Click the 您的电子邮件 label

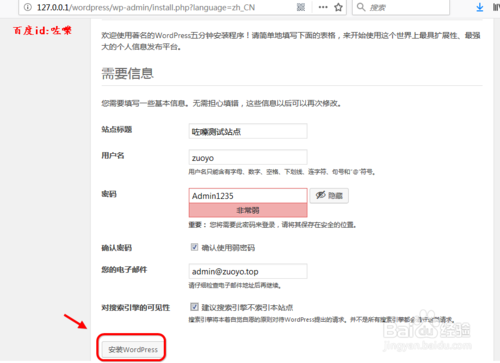tap(124, 270)
